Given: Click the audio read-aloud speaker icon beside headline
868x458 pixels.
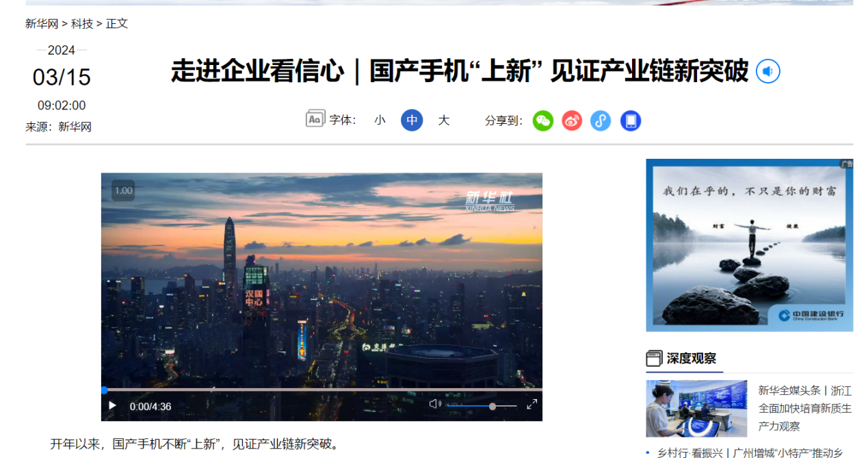Looking at the screenshot, I should tap(767, 71).
